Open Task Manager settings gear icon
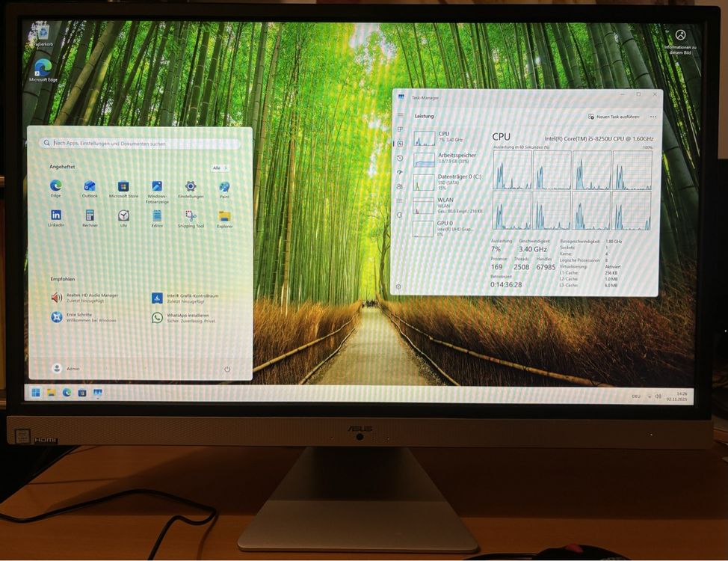728x561 pixels. [x=398, y=286]
